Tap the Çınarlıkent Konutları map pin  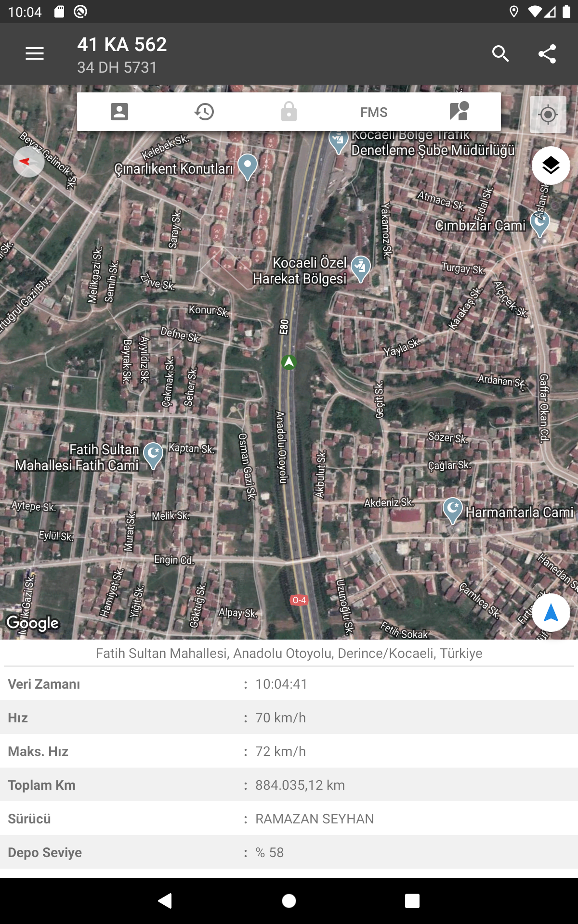[x=248, y=167]
